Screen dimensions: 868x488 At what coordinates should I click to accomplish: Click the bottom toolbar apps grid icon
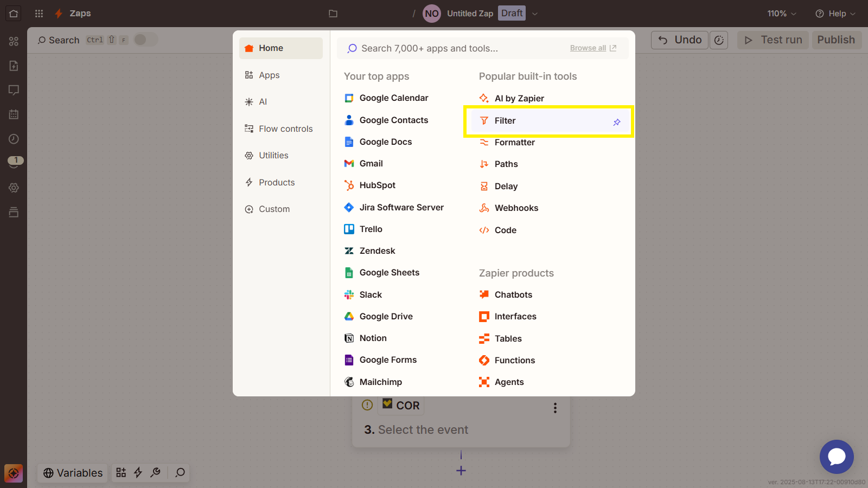[121, 473]
